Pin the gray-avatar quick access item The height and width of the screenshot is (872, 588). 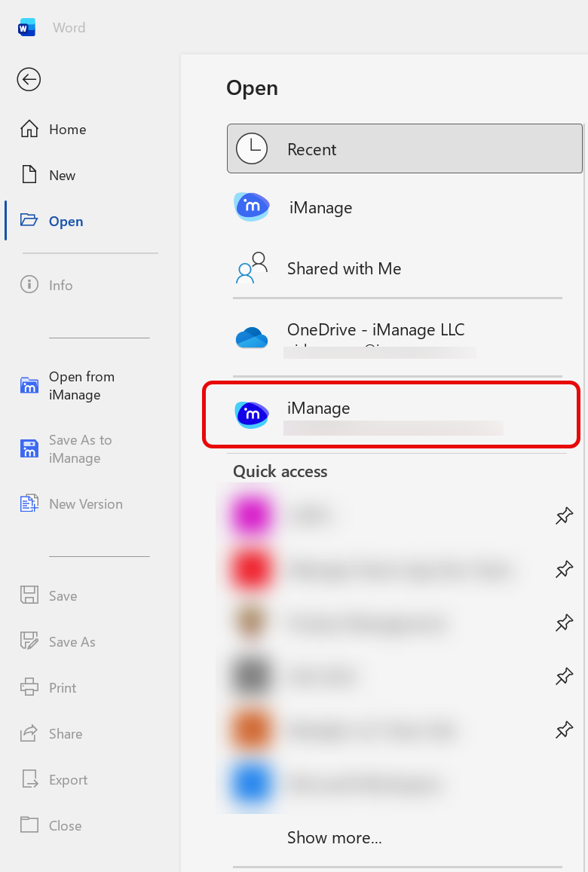pyautogui.click(x=564, y=676)
